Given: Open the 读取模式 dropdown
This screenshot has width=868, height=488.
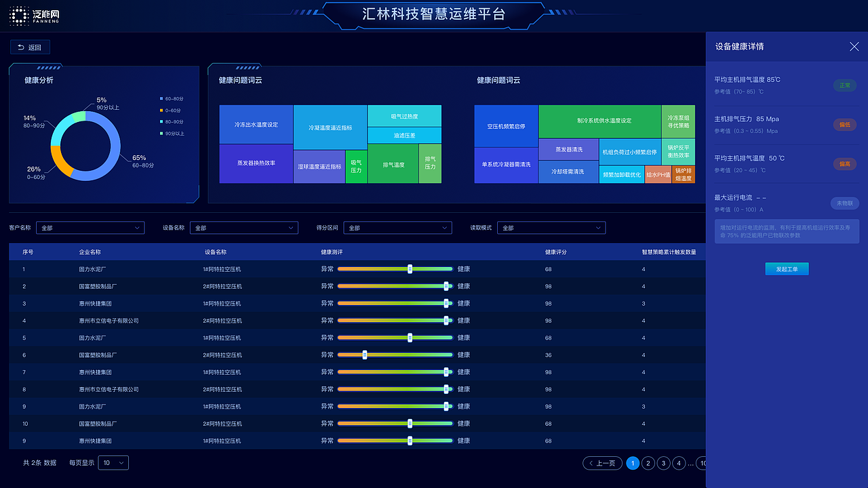Looking at the screenshot, I should [x=551, y=228].
